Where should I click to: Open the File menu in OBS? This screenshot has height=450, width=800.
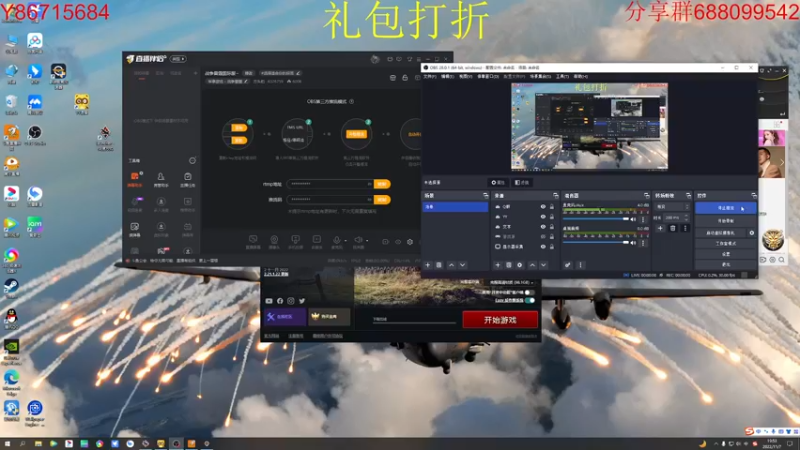coord(430,77)
